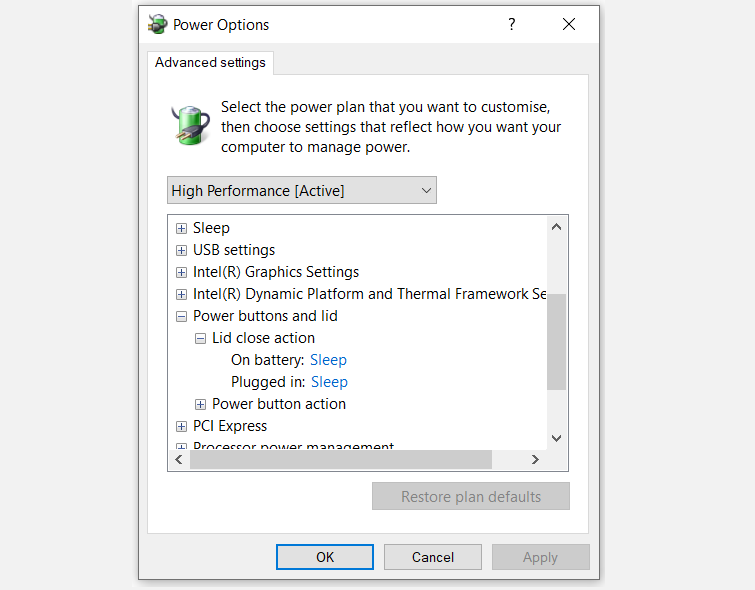Click the Power Options title bar icon

(x=157, y=24)
